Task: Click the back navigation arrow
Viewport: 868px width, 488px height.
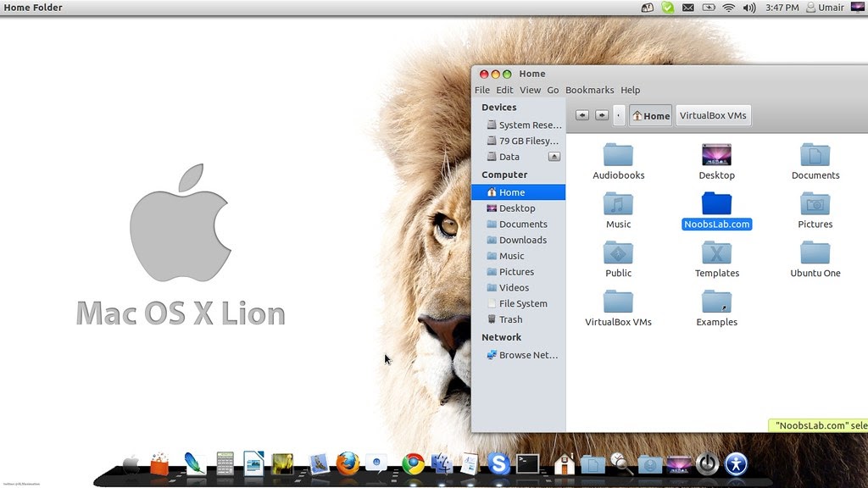Action: (581, 115)
